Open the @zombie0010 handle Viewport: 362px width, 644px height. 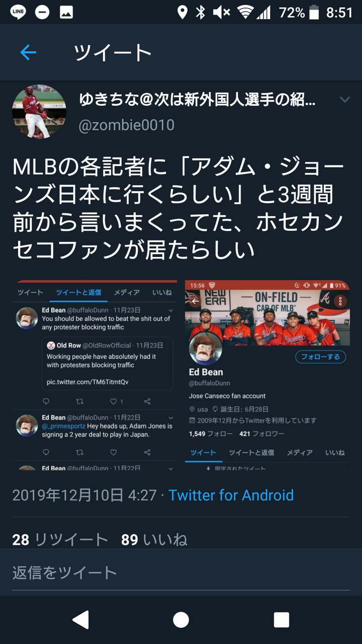click(126, 125)
